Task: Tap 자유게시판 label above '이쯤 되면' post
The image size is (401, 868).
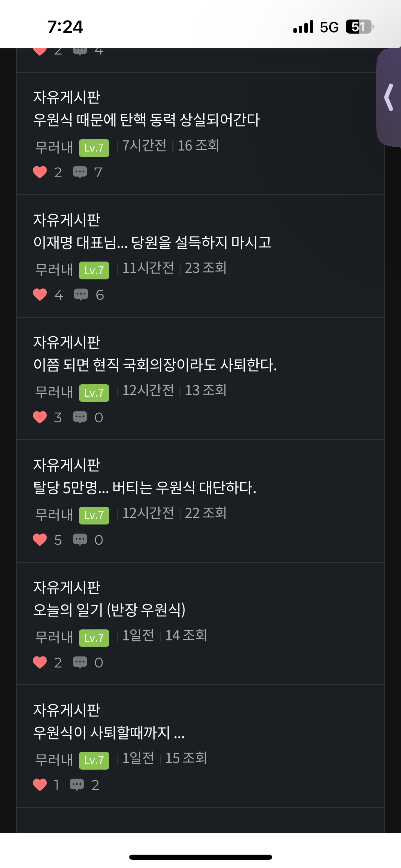Action: point(66,342)
